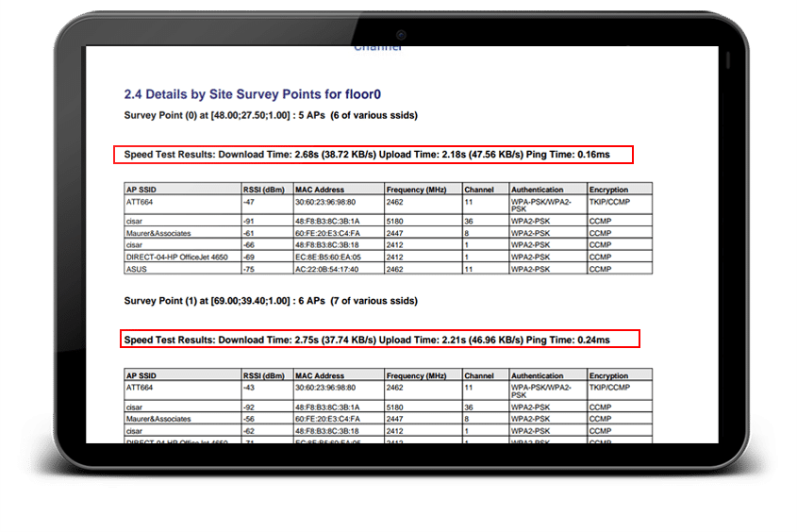Select RSSI value -66
The image size is (797, 532).
(x=249, y=245)
